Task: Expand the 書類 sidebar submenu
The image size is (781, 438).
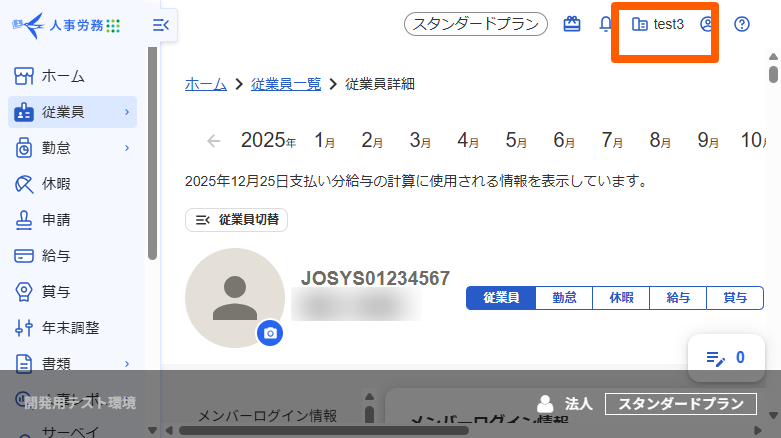Action: 126,363
